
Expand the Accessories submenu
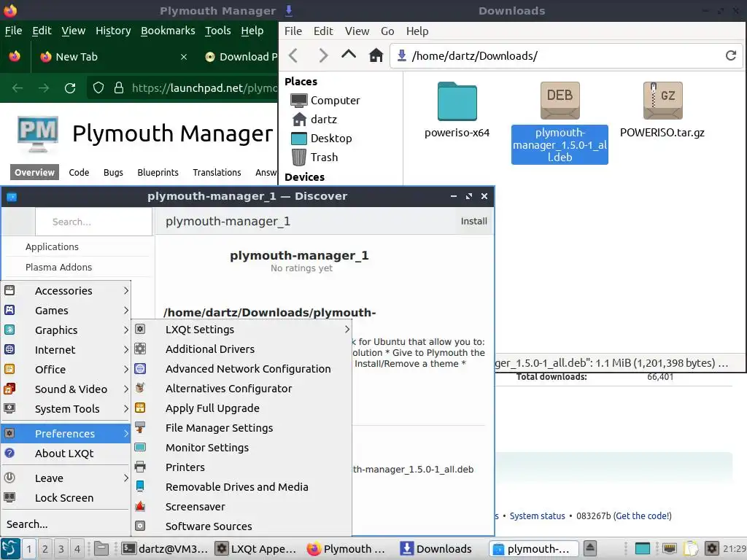[x=66, y=290]
